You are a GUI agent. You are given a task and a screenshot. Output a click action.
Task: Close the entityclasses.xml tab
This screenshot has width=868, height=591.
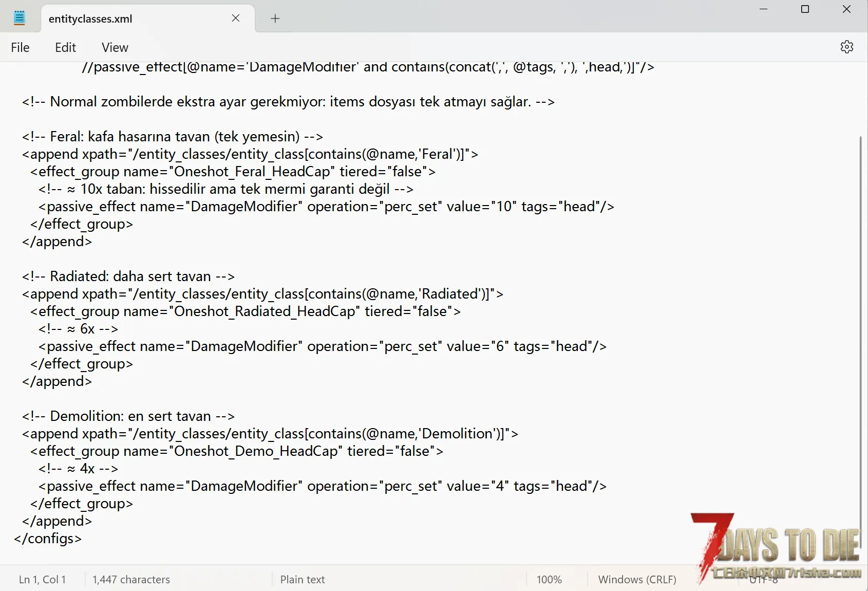click(x=236, y=18)
